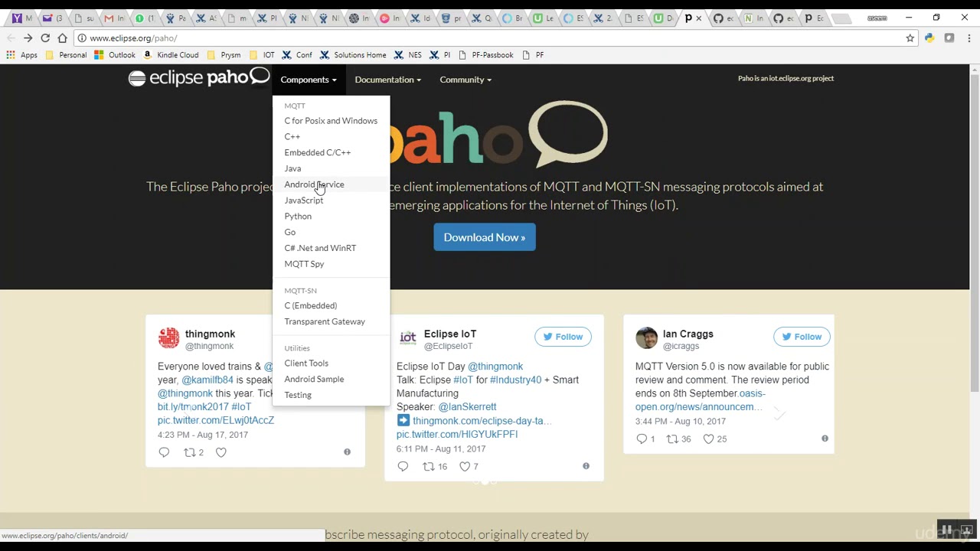The height and width of the screenshot is (551, 980).
Task: Expand the Documentation dropdown
Action: pyautogui.click(x=387, y=80)
